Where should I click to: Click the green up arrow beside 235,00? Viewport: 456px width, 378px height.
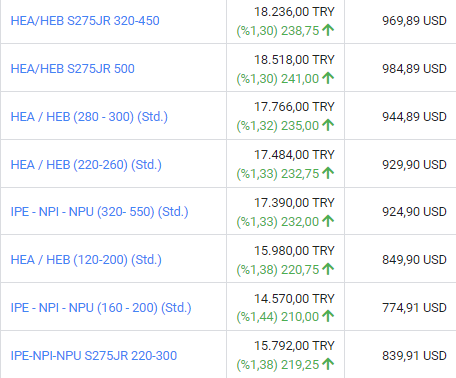tap(328, 125)
